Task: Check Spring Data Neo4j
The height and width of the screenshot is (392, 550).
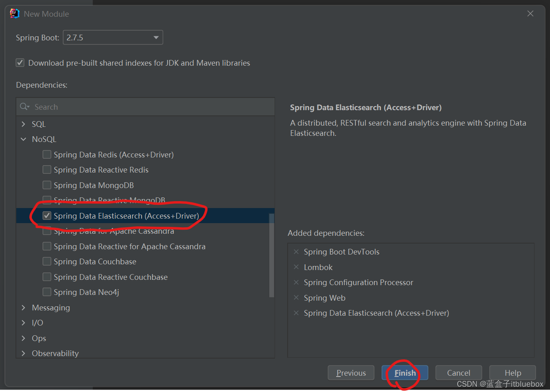Action: point(47,292)
